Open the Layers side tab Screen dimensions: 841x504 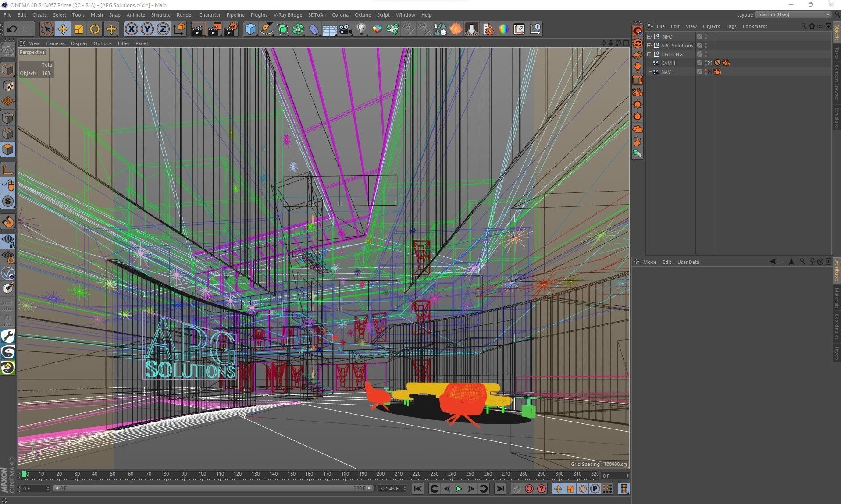[x=837, y=353]
